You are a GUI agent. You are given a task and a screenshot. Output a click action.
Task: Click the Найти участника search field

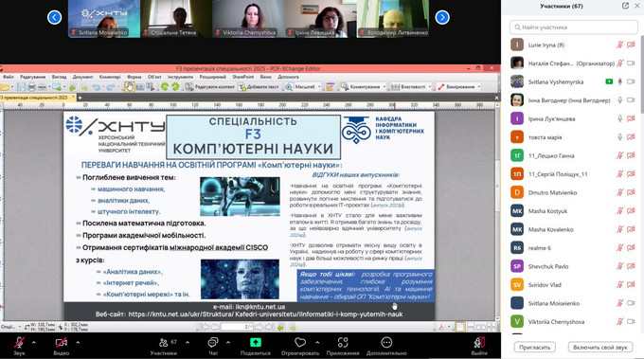[574, 27]
